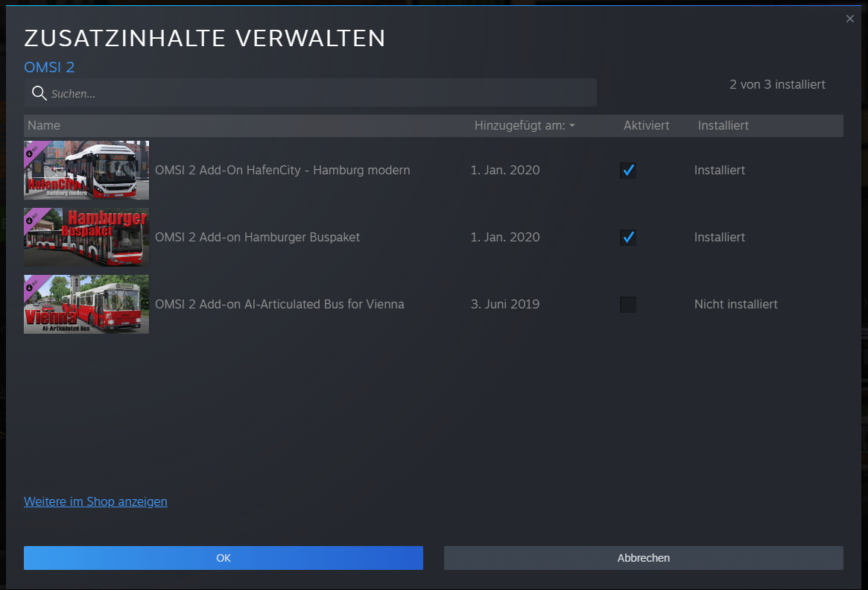The height and width of the screenshot is (590, 868).
Task: Sort the list by the Name column
Action: tap(44, 126)
